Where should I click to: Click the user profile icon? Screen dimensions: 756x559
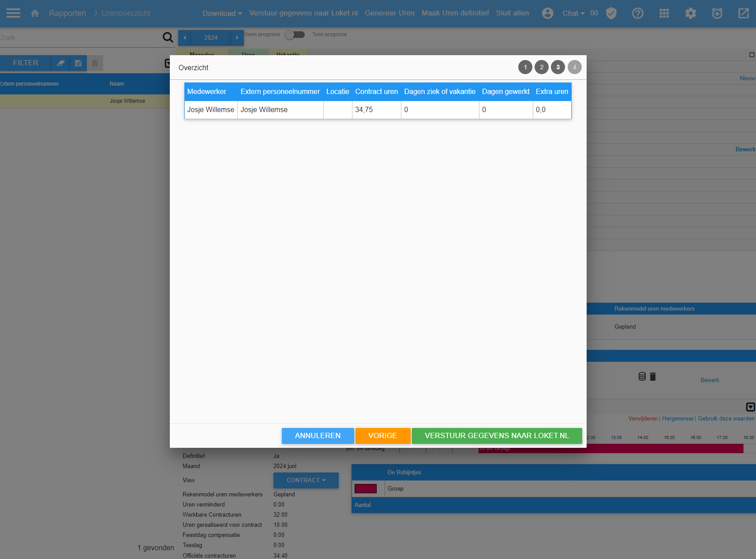pos(547,13)
